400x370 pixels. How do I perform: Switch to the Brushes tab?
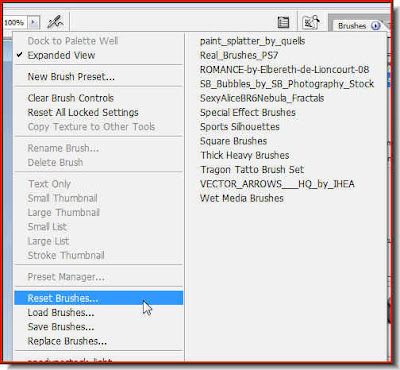click(x=352, y=26)
